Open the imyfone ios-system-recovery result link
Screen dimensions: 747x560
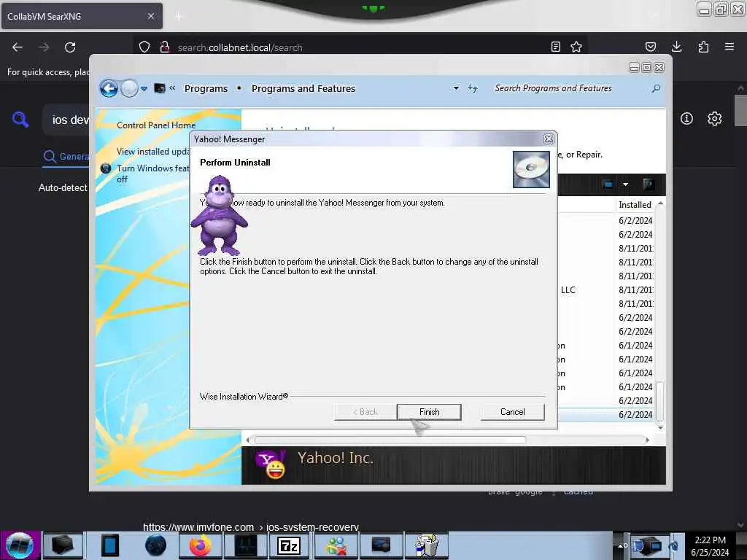pos(251,526)
